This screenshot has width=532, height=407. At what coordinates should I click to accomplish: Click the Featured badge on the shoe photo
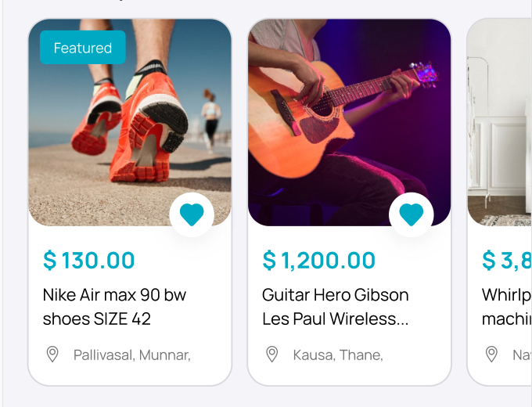click(83, 48)
